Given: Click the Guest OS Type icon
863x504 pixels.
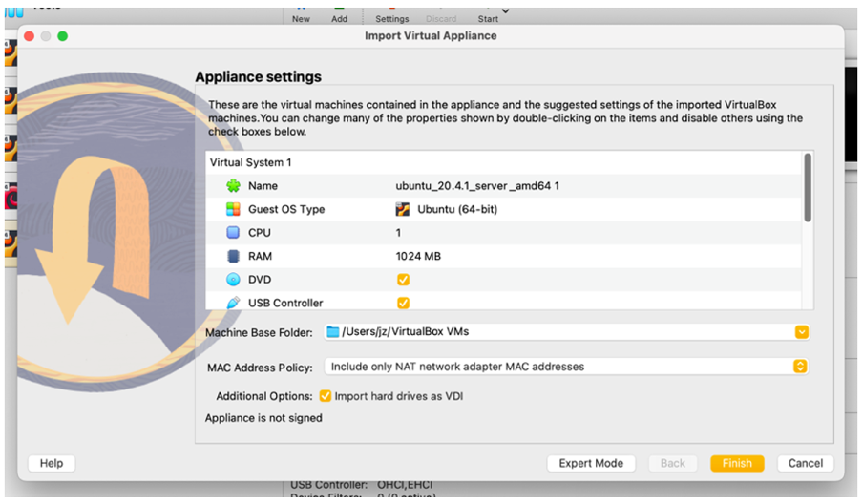Looking at the screenshot, I should point(233,209).
